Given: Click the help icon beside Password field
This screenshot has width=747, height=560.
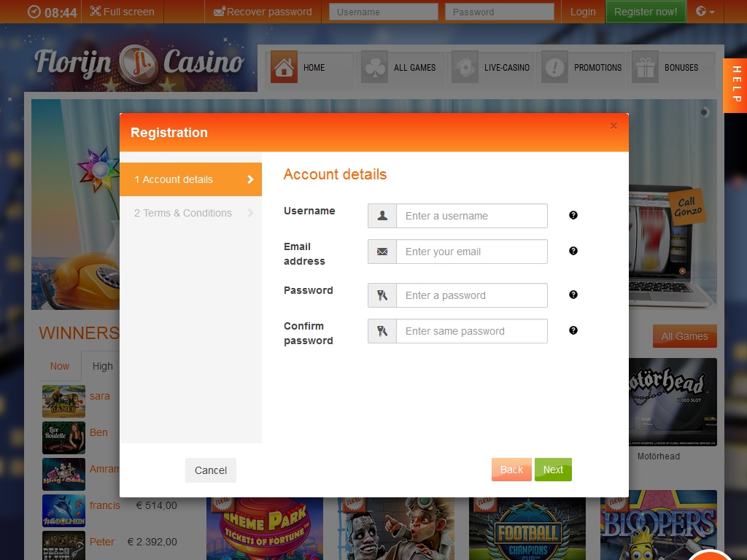Looking at the screenshot, I should [573, 295].
